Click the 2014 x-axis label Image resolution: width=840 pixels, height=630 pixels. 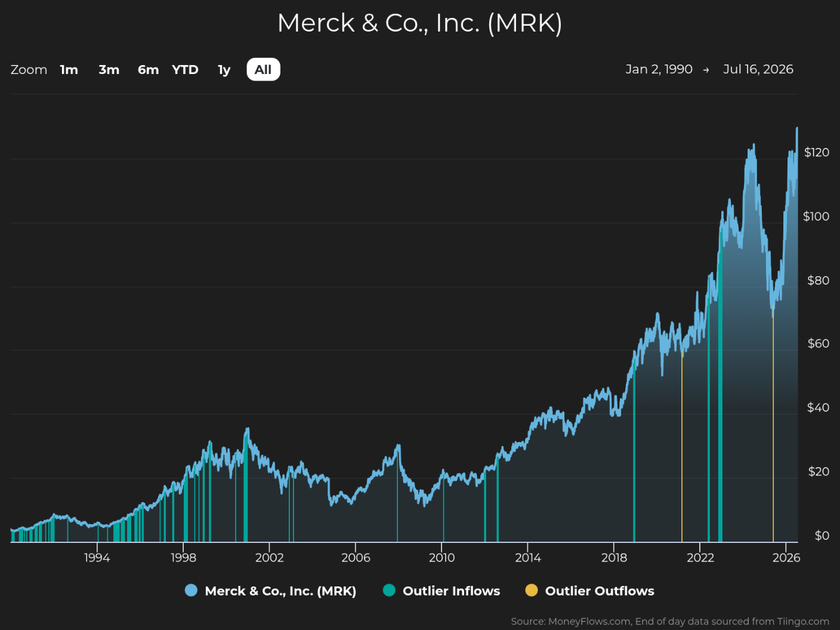coord(528,558)
